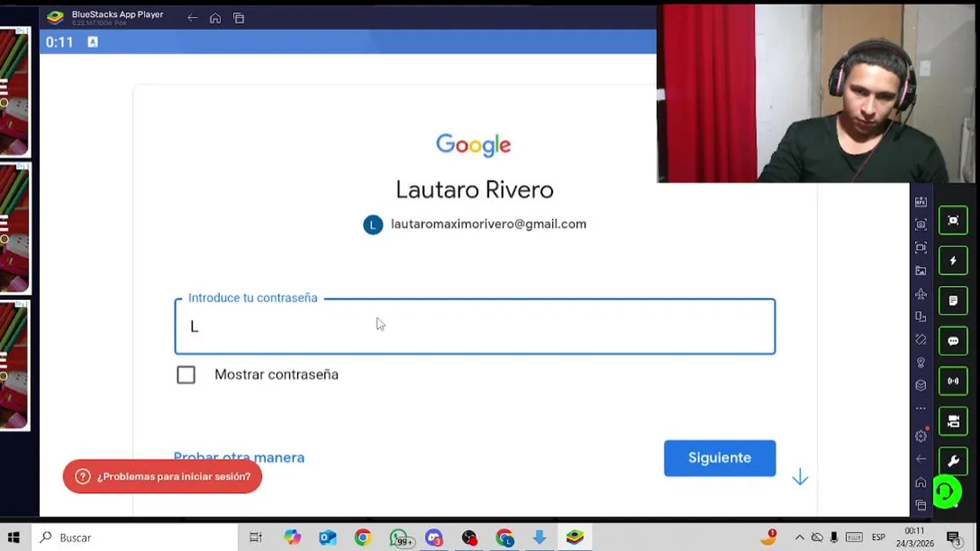Click the lautaromaximorivero@gmail.com account chip
The height and width of the screenshot is (551, 980).
point(475,224)
